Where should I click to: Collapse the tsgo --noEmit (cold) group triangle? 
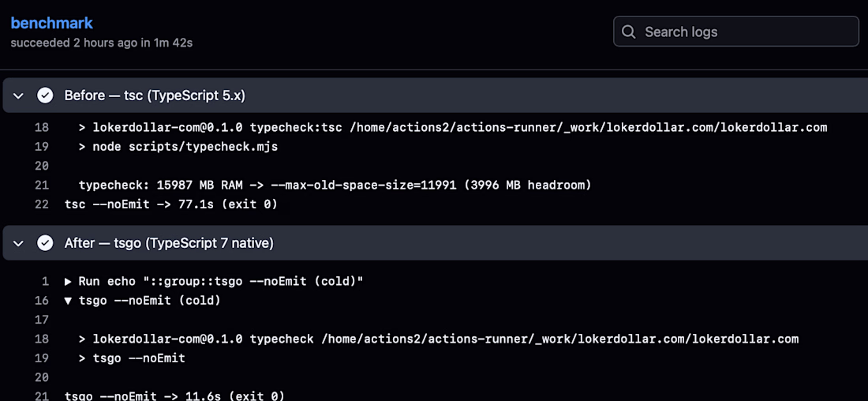(69, 301)
